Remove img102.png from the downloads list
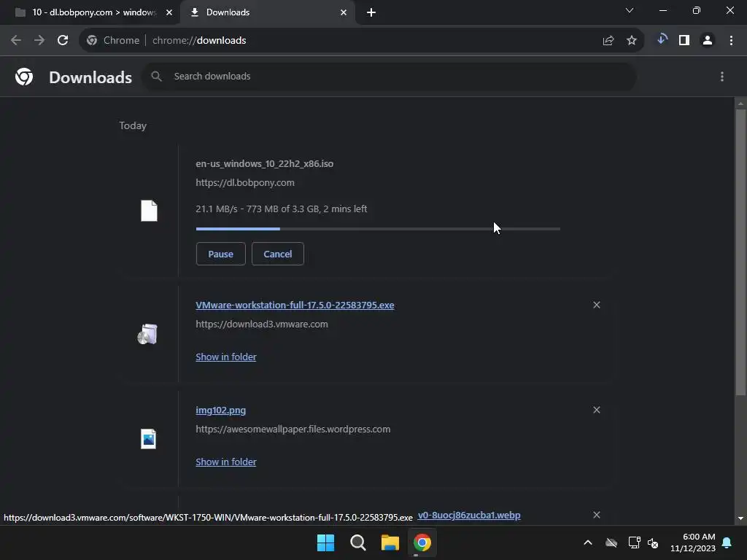The height and width of the screenshot is (560, 747). [x=597, y=410]
